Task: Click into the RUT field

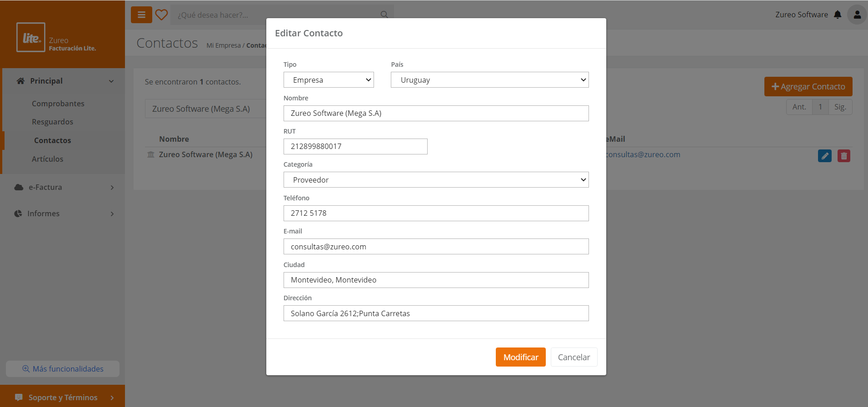Action: pyautogui.click(x=355, y=147)
